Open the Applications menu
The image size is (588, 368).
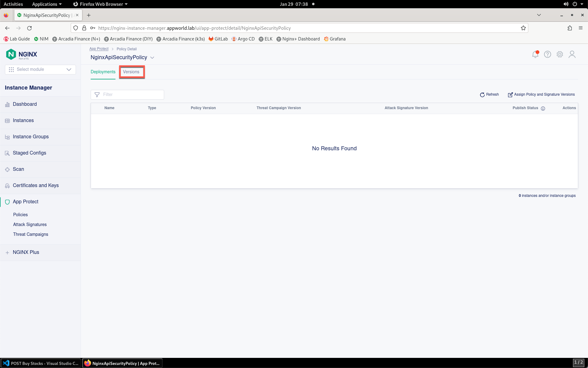pos(47,4)
